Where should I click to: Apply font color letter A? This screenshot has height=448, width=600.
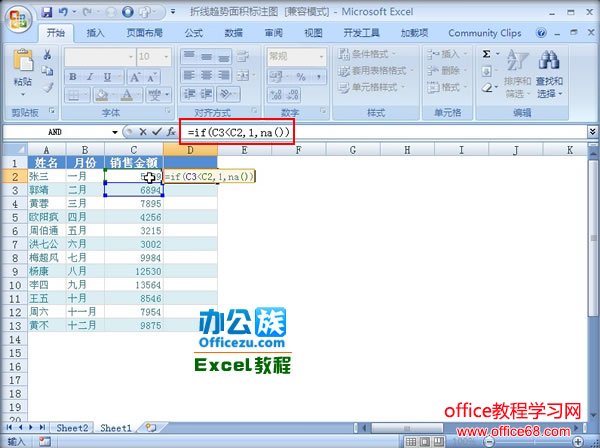(127, 94)
